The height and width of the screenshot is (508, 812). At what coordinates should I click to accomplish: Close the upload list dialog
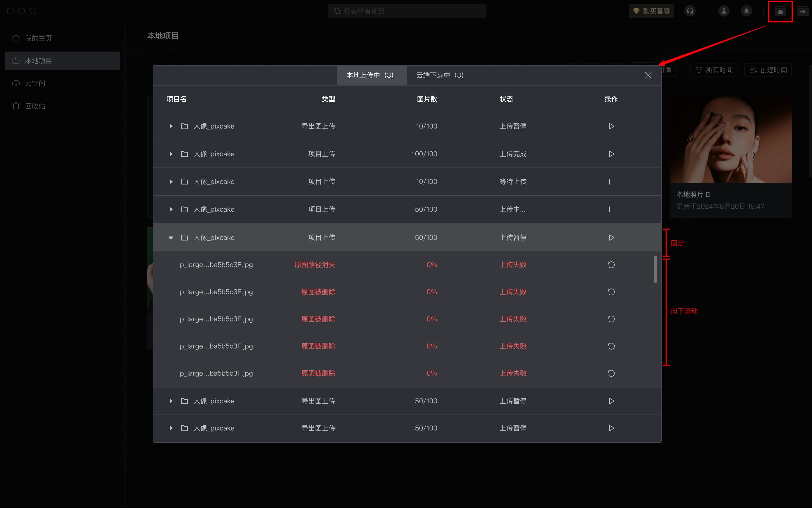648,75
